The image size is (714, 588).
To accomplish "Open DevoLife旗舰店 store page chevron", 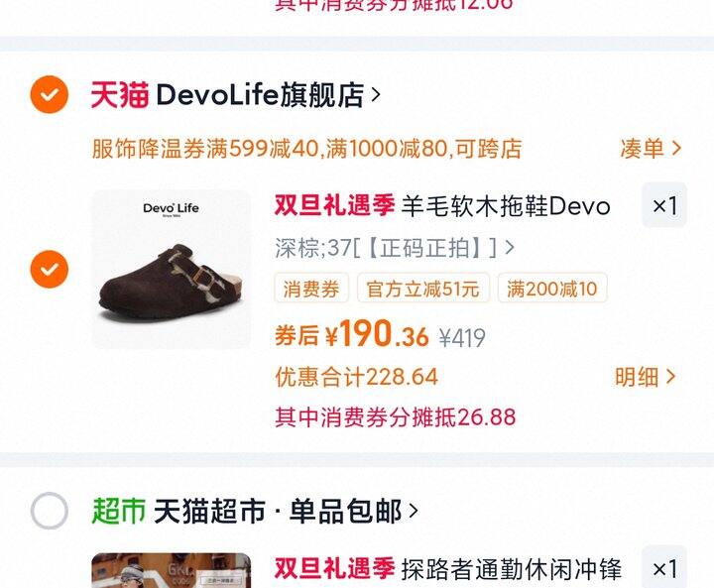I will click(376, 95).
